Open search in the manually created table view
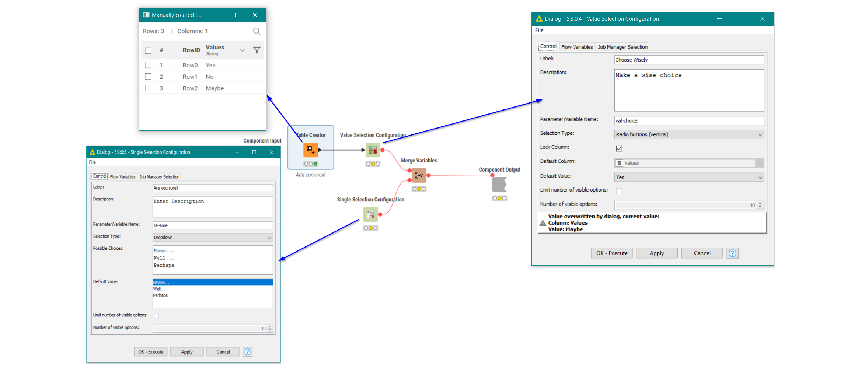Viewport: 868px width, 368px height. click(256, 31)
